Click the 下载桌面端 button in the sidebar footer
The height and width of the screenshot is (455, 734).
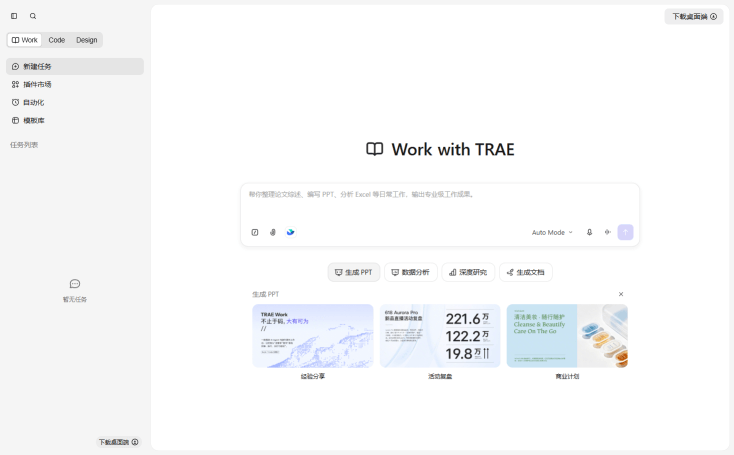click(x=118, y=442)
